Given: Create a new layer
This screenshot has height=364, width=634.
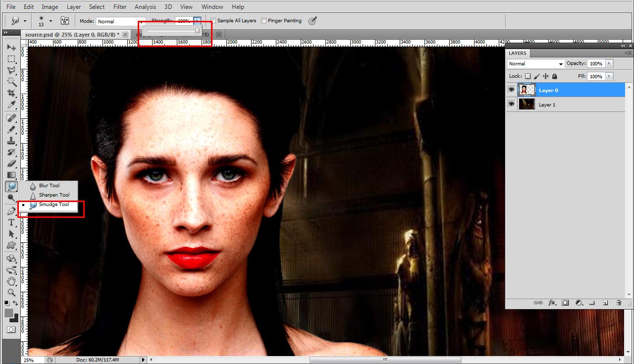Looking at the screenshot, I should click(x=605, y=303).
